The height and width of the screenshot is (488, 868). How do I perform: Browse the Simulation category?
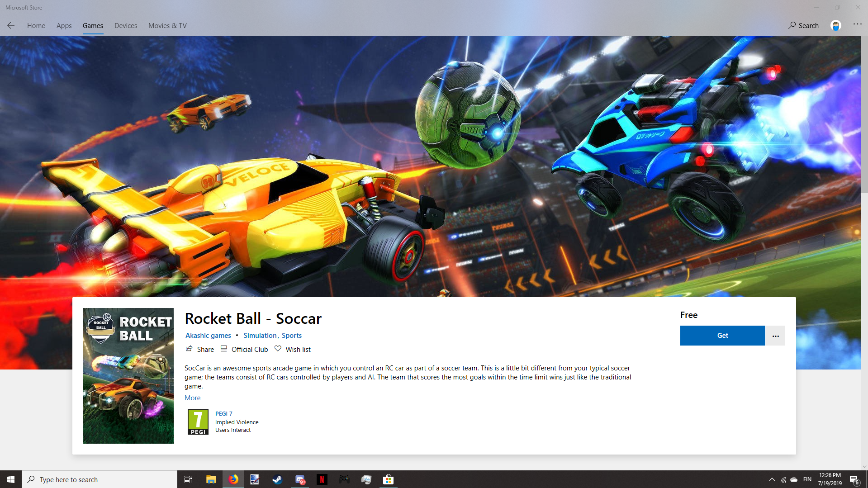click(x=260, y=336)
